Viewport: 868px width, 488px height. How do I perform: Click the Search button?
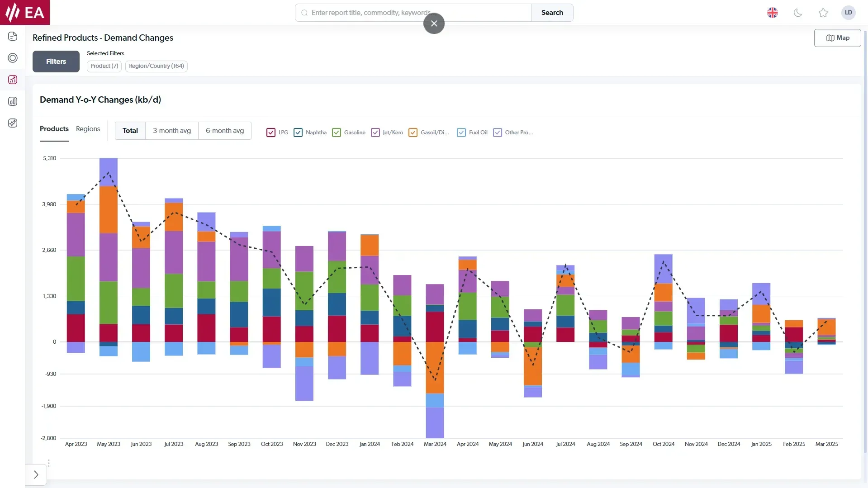coord(552,13)
